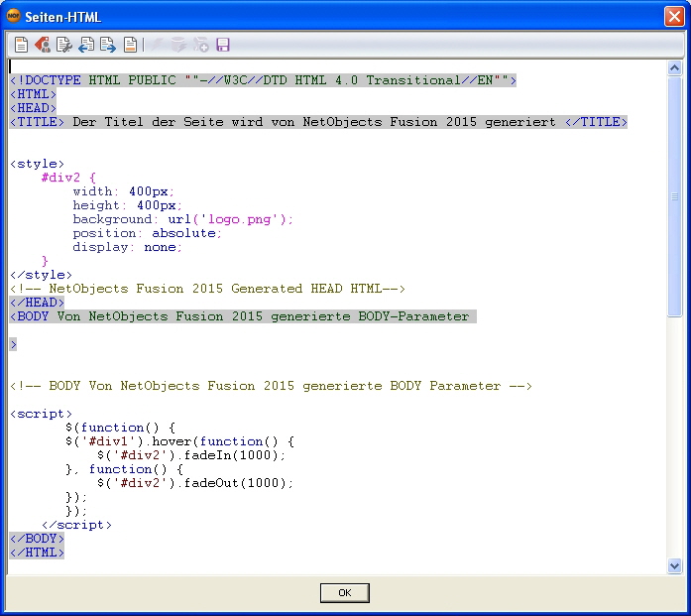Click the vertical scrollbar thumb
691x616 pixels.
[x=675, y=196]
